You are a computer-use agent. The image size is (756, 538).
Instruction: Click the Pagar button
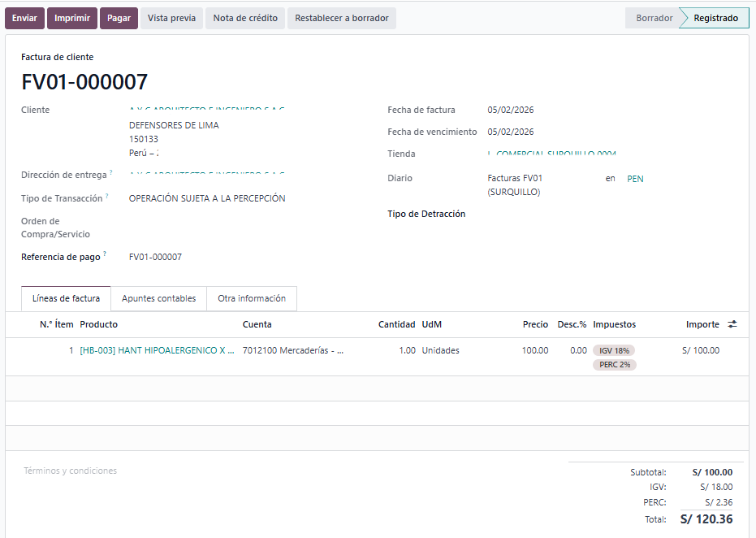(x=119, y=18)
